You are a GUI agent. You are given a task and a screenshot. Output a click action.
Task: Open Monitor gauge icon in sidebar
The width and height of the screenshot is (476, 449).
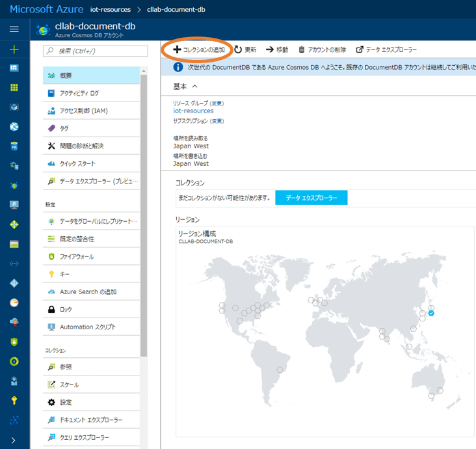(14, 303)
